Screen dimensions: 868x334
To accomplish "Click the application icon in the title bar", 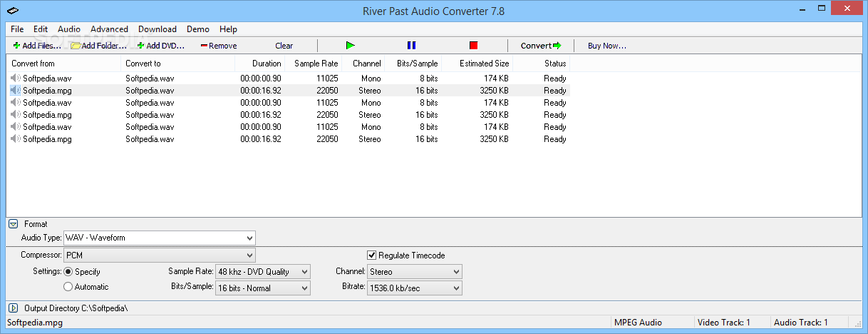I will click(14, 11).
